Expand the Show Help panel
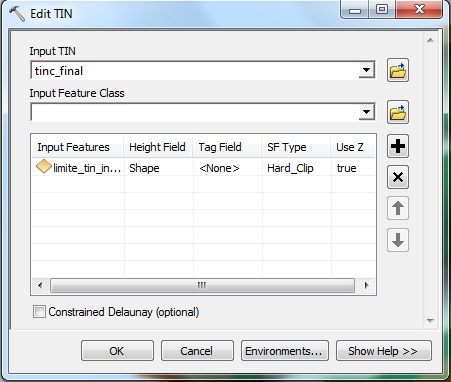 click(383, 351)
